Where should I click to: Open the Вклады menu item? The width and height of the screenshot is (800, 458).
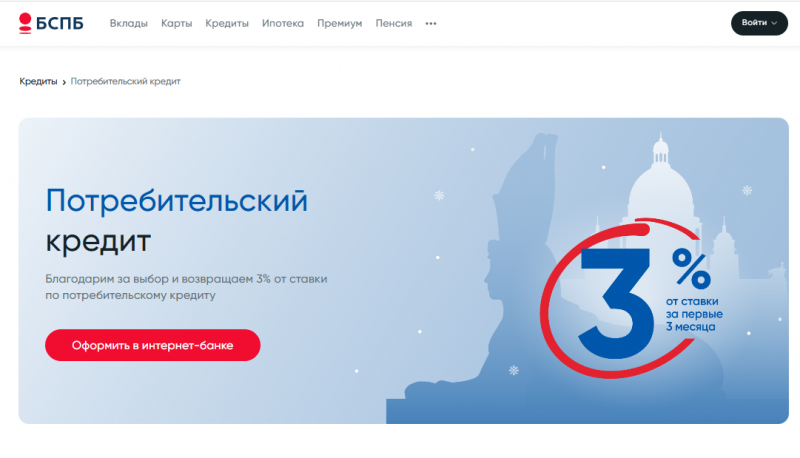129,23
